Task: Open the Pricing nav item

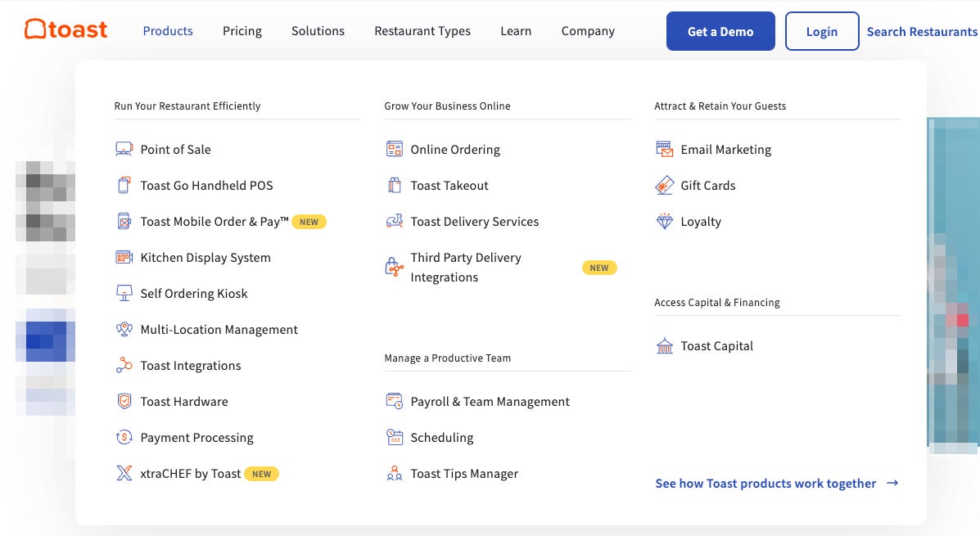Action: [x=242, y=30]
